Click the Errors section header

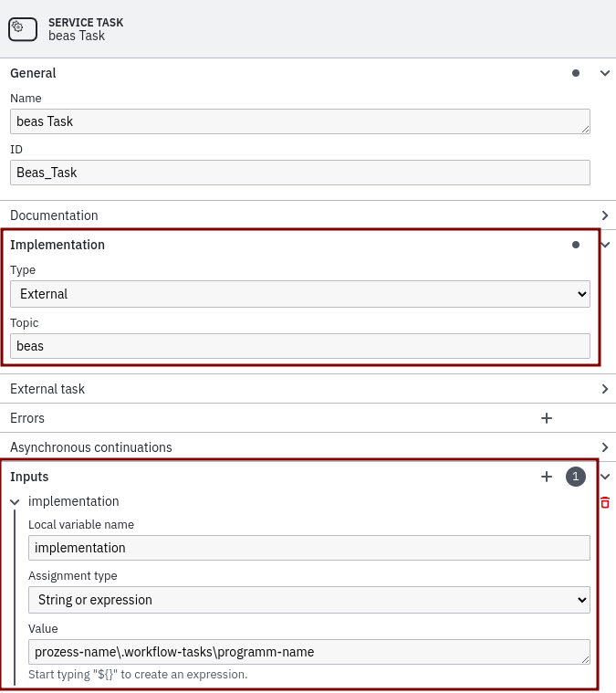tap(27, 418)
